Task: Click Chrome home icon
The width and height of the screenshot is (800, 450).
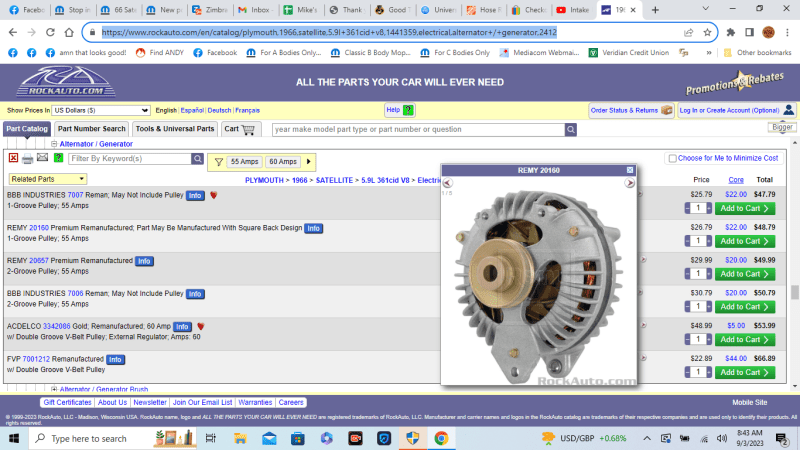Action: (69, 32)
